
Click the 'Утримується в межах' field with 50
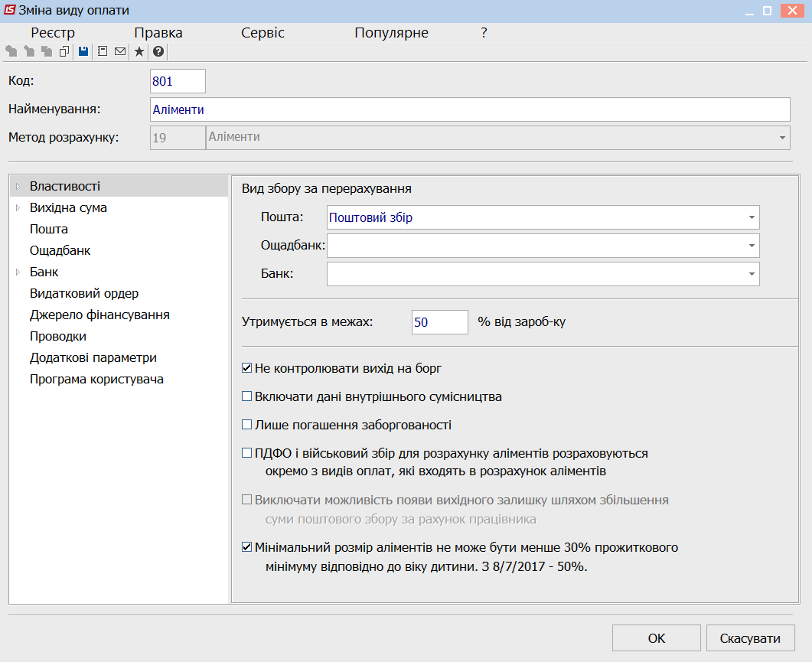[x=439, y=322]
